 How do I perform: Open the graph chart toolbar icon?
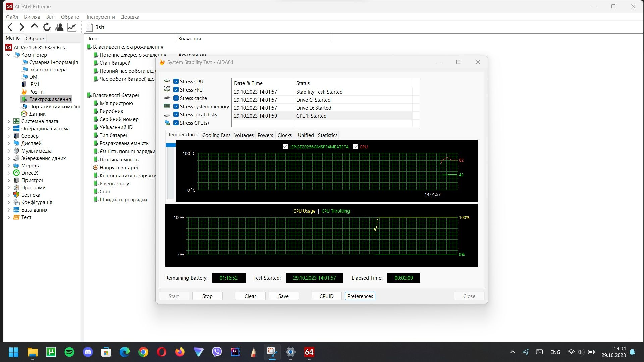point(72,27)
